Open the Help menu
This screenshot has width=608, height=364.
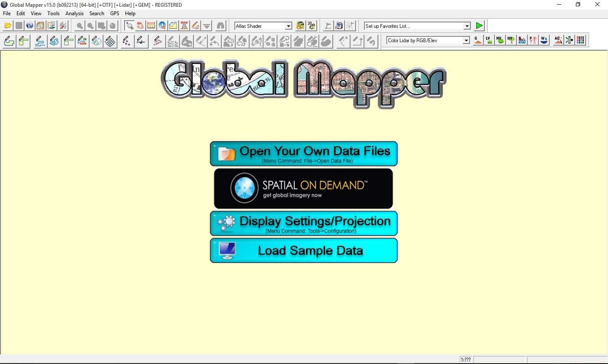130,14
